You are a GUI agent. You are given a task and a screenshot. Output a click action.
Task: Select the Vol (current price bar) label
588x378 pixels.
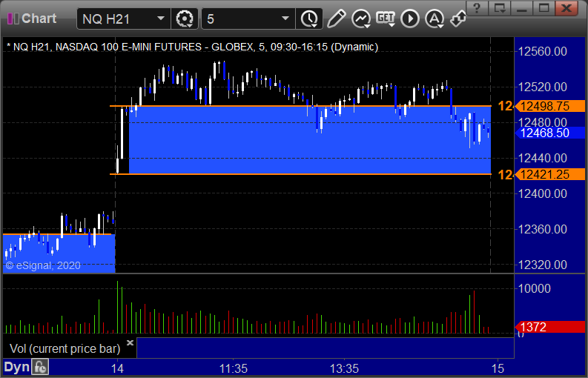coord(65,349)
